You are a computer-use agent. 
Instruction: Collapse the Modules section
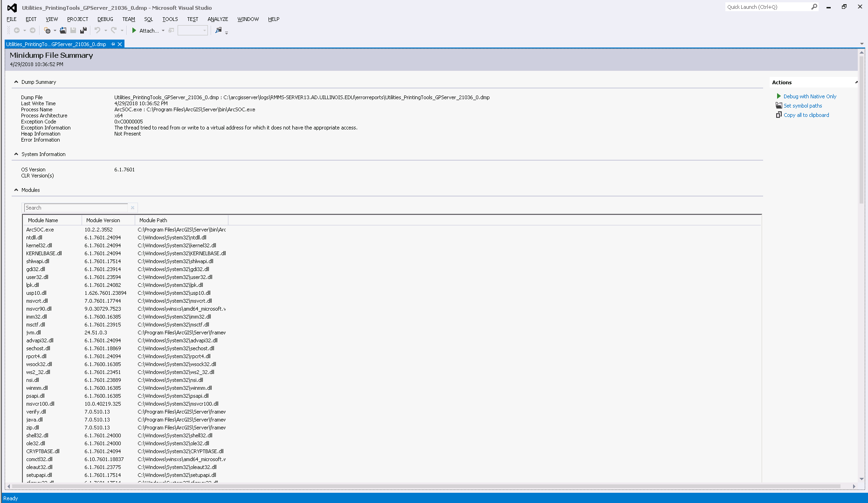pyautogui.click(x=16, y=190)
